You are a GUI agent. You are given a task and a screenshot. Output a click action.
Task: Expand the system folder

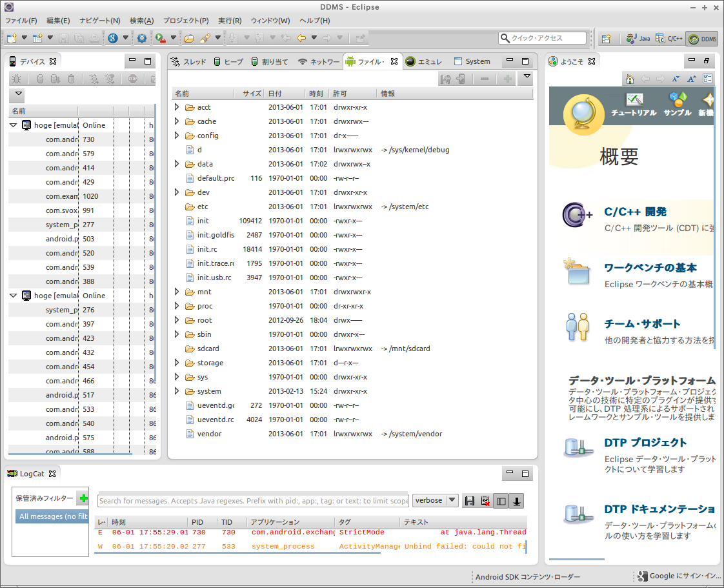click(177, 391)
